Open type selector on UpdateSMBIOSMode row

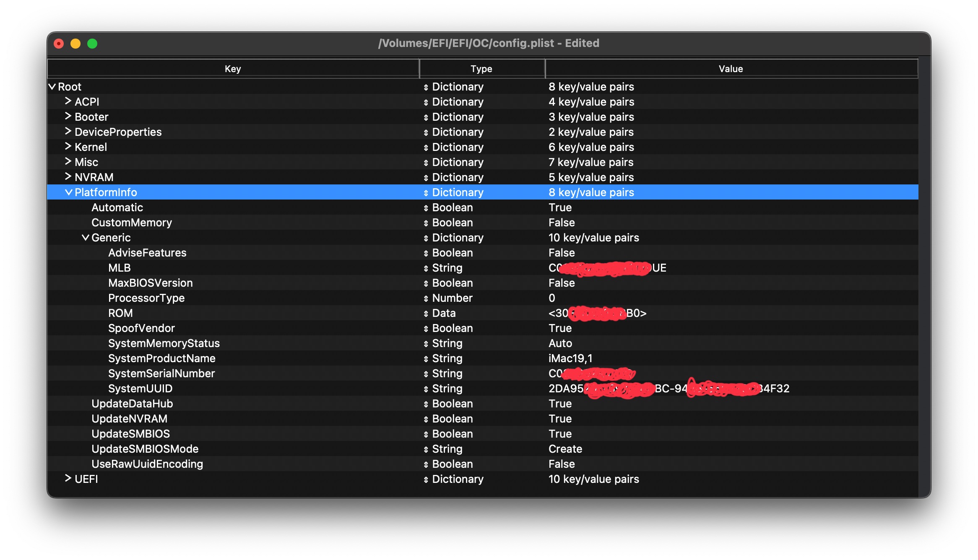tap(426, 449)
